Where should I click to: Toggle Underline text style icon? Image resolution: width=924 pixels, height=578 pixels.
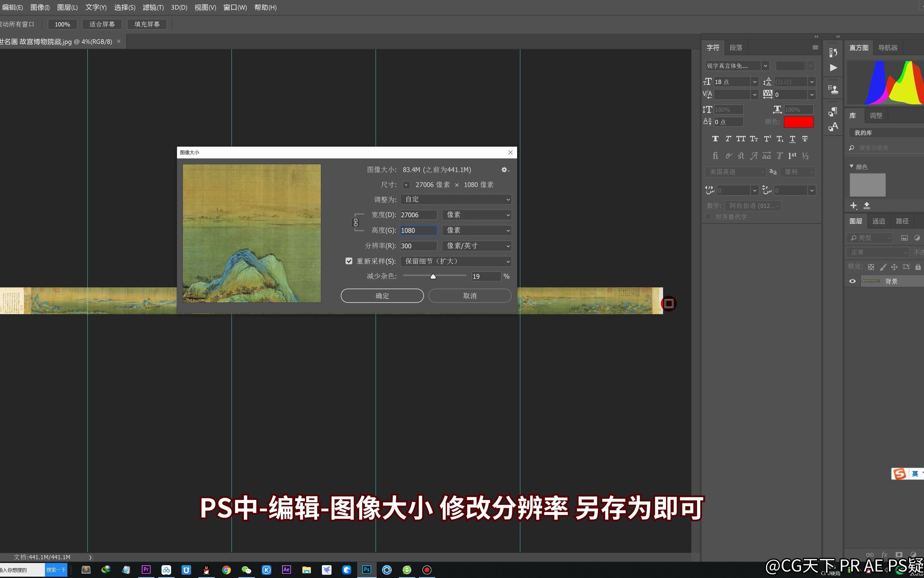[x=792, y=139]
